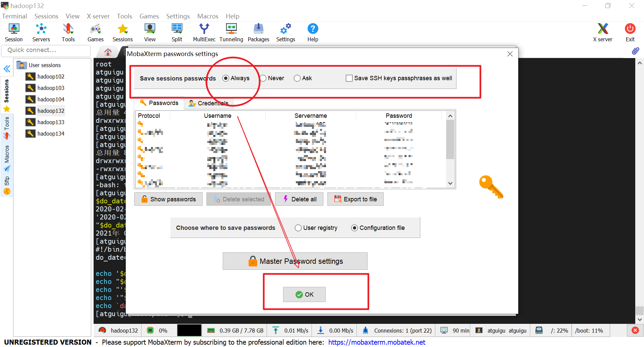Open the Sessions vertical sidebar tab
The width and height of the screenshot is (644, 347).
[6, 96]
